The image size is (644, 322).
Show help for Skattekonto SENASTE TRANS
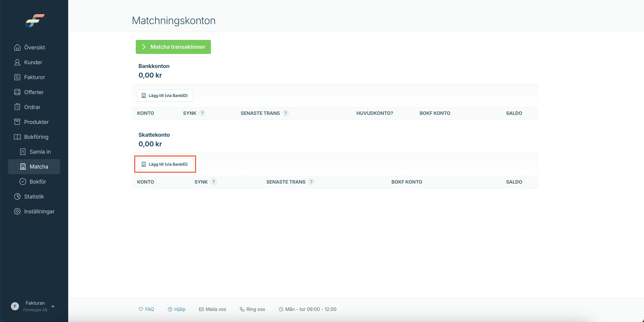click(x=311, y=182)
